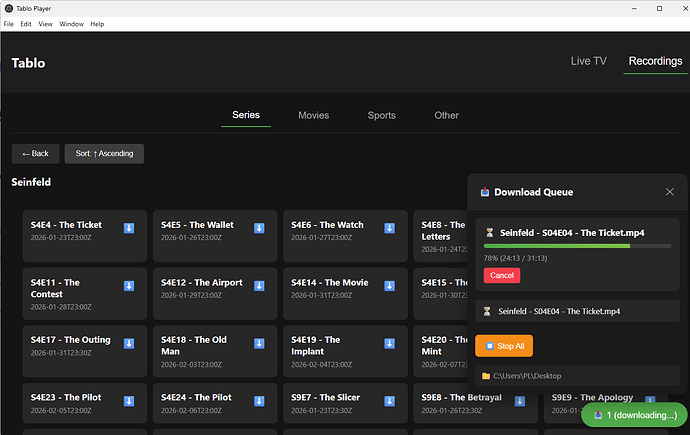
Task: Open the Help menu
Action: [97, 24]
